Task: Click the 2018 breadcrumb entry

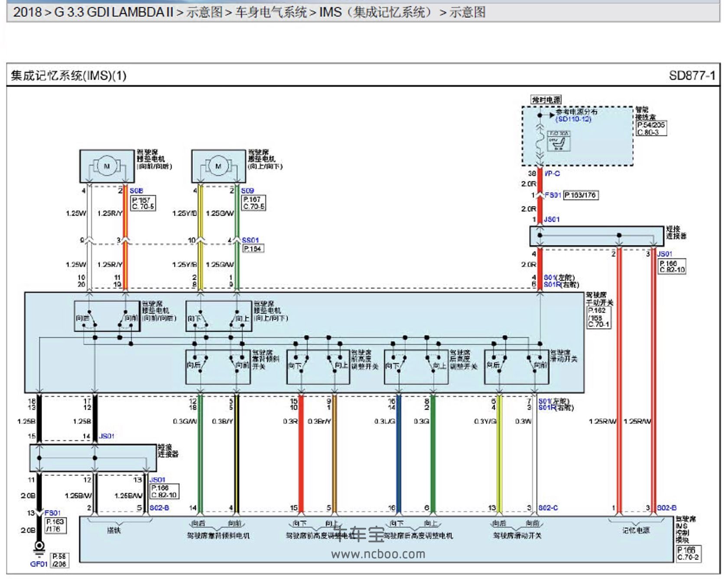Action: coord(27,12)
